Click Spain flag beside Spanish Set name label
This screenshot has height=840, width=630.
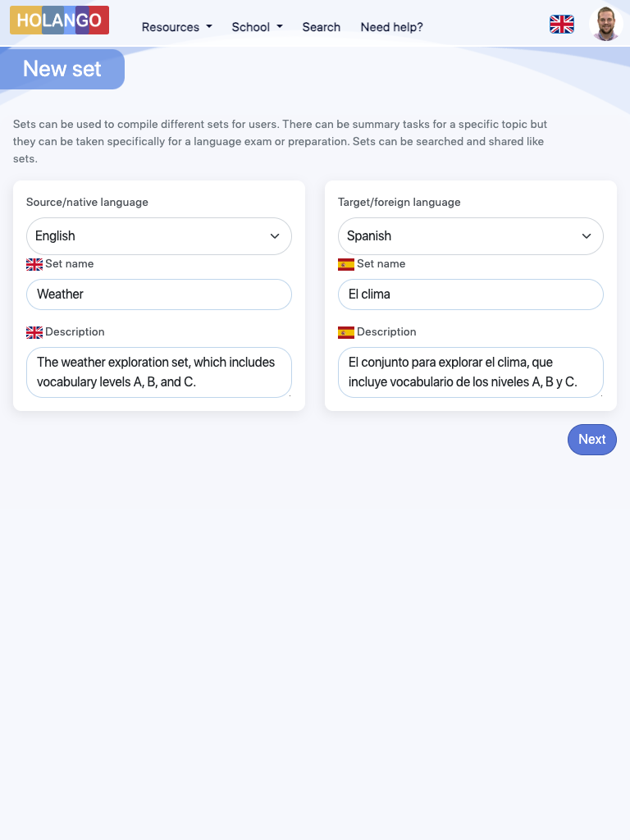coord(346,264)
